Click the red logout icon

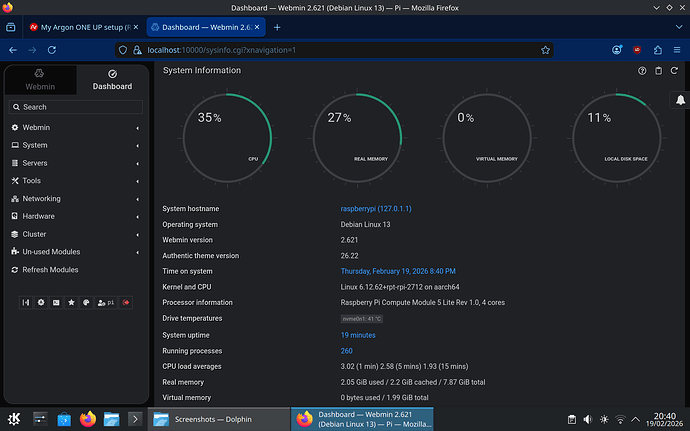click(x=126, y=302)
